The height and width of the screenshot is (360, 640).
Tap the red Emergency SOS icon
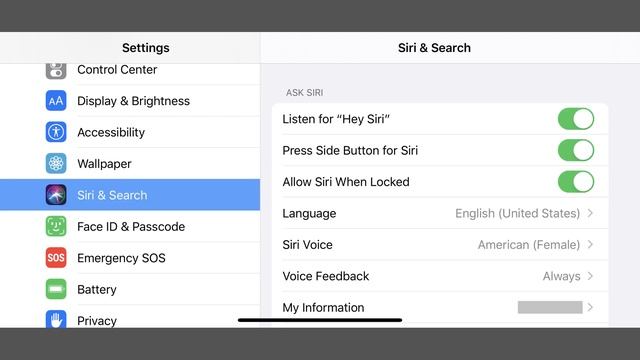(56, 258)
